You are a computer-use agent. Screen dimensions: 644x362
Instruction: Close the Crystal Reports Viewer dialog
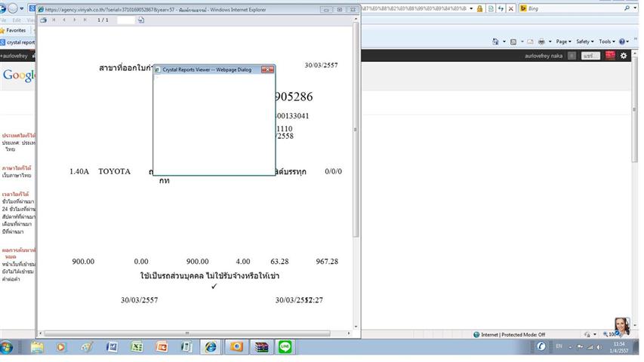(x=267, y=69)
